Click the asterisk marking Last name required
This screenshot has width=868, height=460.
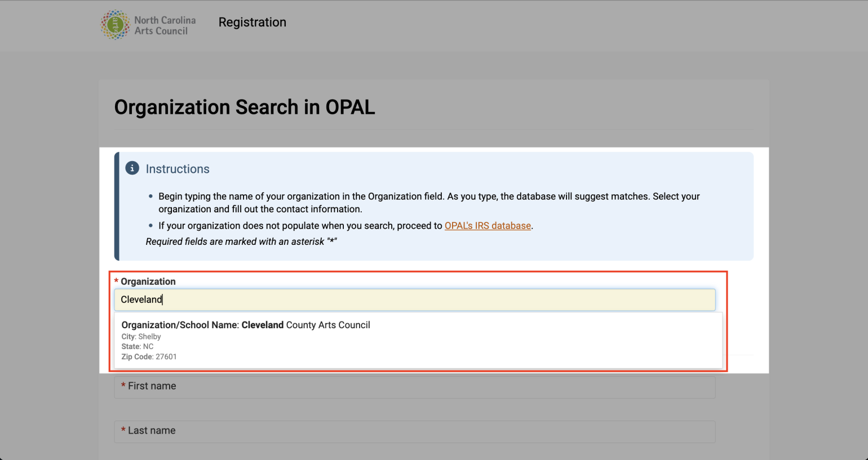pos(123,430)
